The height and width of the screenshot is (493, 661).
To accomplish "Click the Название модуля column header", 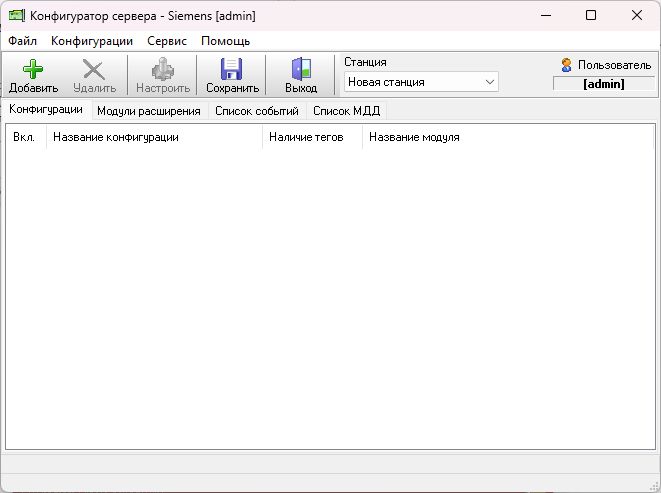I will (414, 137).
